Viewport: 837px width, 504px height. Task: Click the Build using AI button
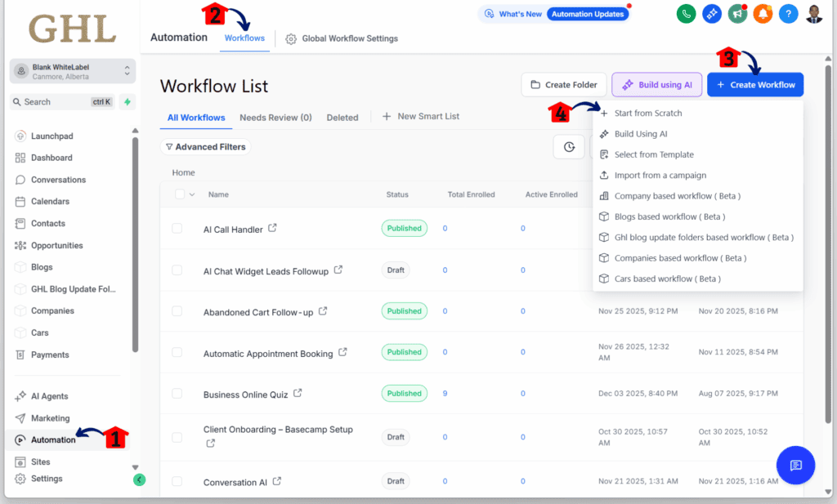pos(656,84)
